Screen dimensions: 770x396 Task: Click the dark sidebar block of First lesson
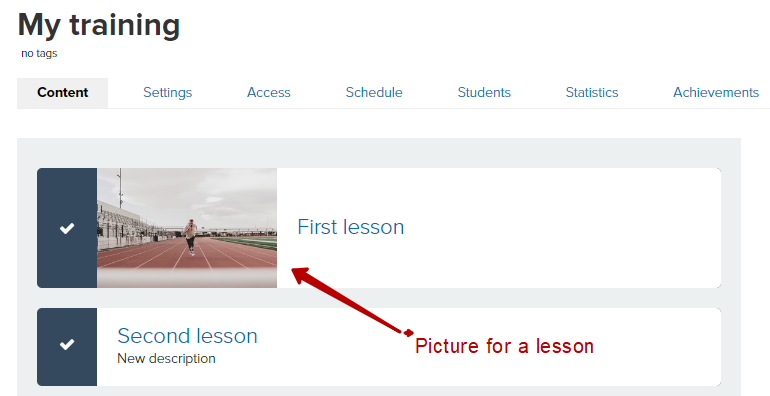[x=67, y=228]
